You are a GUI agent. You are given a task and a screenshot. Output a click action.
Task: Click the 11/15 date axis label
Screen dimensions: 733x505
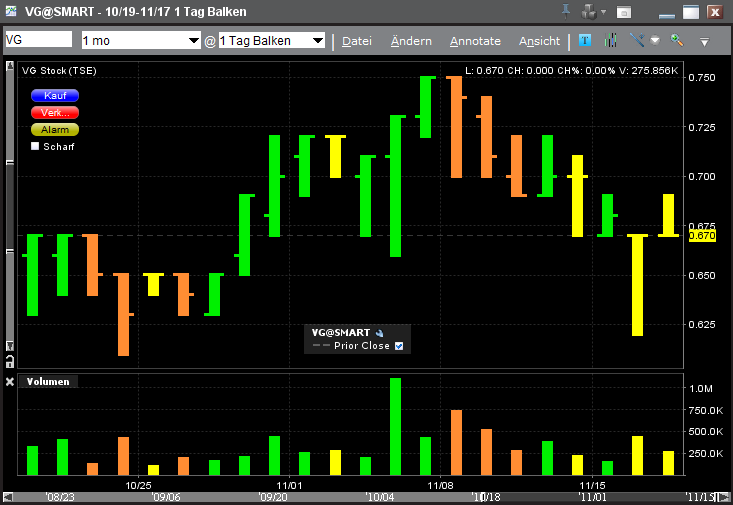592,485
